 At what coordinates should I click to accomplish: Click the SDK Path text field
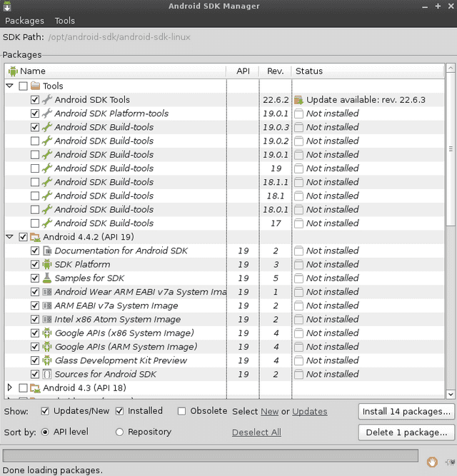pos(119,37)
